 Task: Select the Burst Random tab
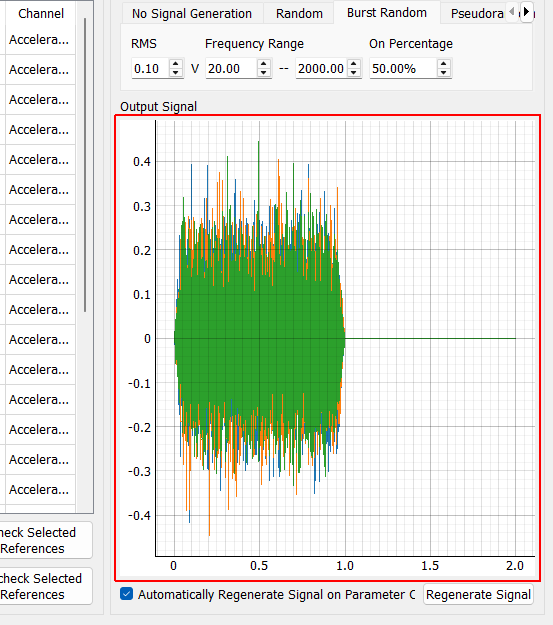coord(387,13)
